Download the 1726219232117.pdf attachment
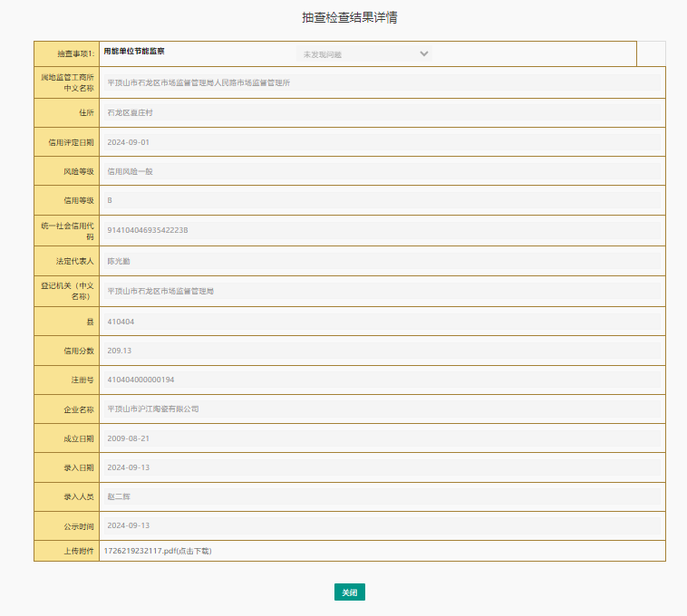Screen dimensions: 687x616 158,551
